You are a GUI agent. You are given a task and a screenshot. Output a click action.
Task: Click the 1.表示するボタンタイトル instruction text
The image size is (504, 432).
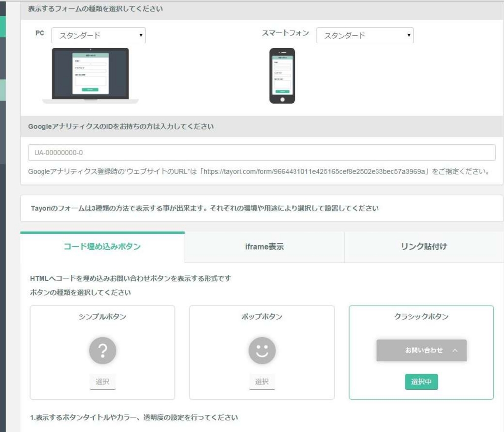tap(134, 418)
